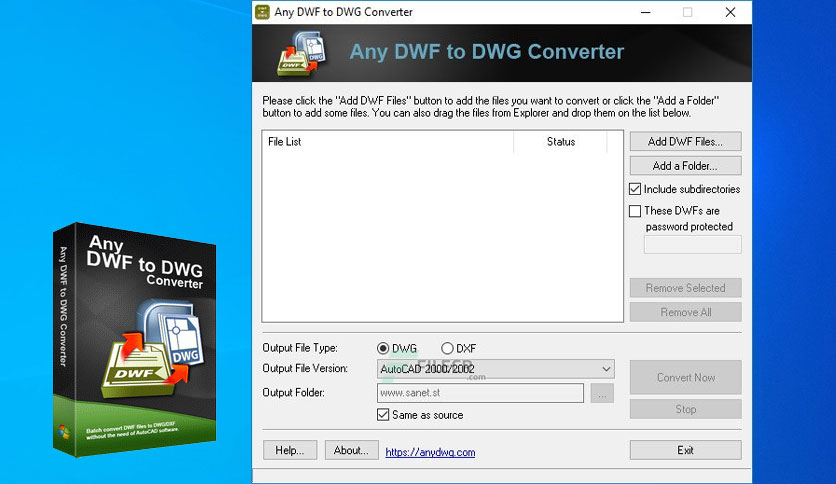This screenshot has height=484, width=836.
Task: Open the About dialog
Action: (x=351, y=450)
